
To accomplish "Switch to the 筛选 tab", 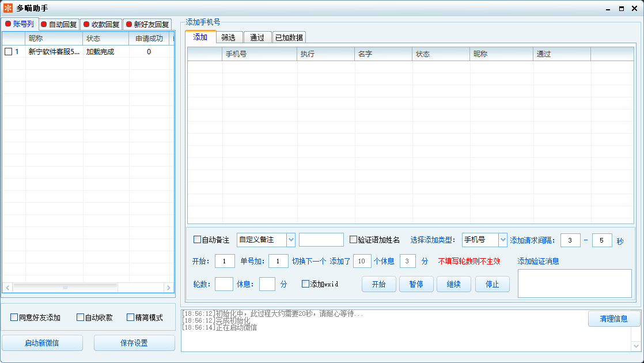I will [229, 37].
